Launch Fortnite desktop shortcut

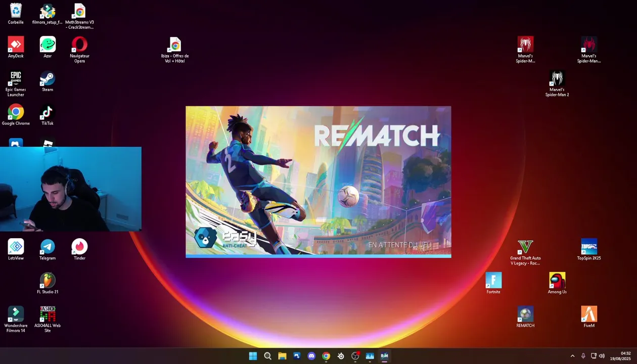[x=493, y=284]
